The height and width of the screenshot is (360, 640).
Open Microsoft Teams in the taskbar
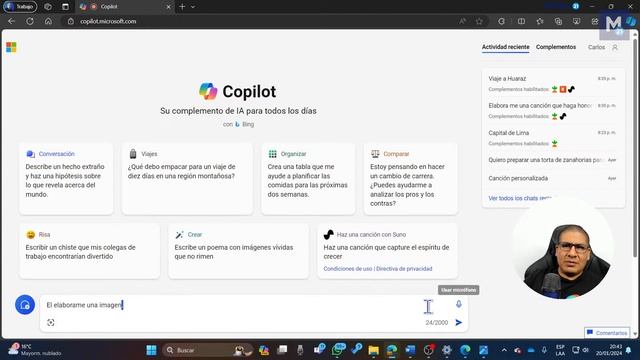[319, 350]
